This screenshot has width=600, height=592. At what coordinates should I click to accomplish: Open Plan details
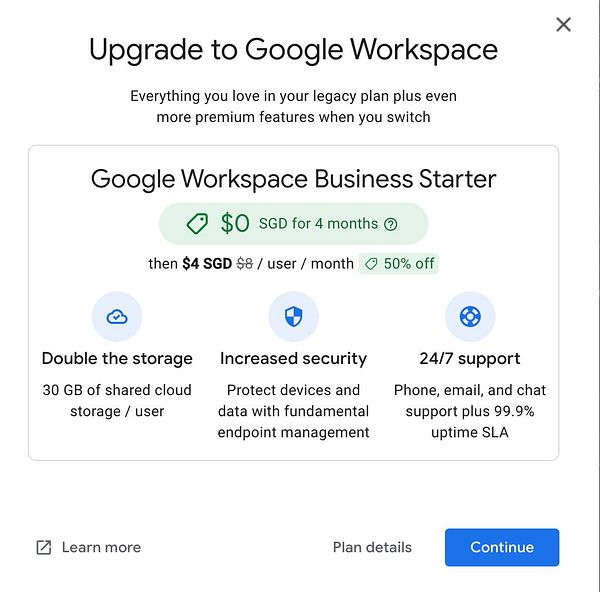pos(372,547)
